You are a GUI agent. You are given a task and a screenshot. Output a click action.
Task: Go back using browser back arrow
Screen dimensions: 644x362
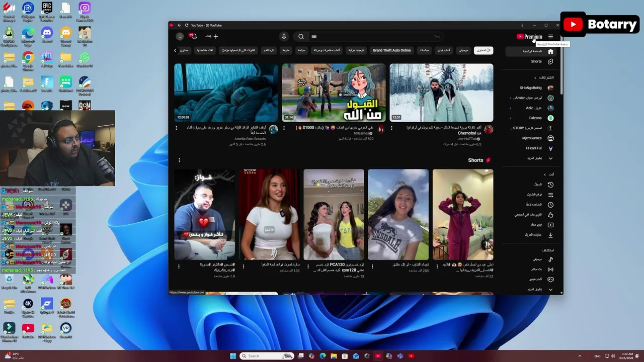coord(179,25)
